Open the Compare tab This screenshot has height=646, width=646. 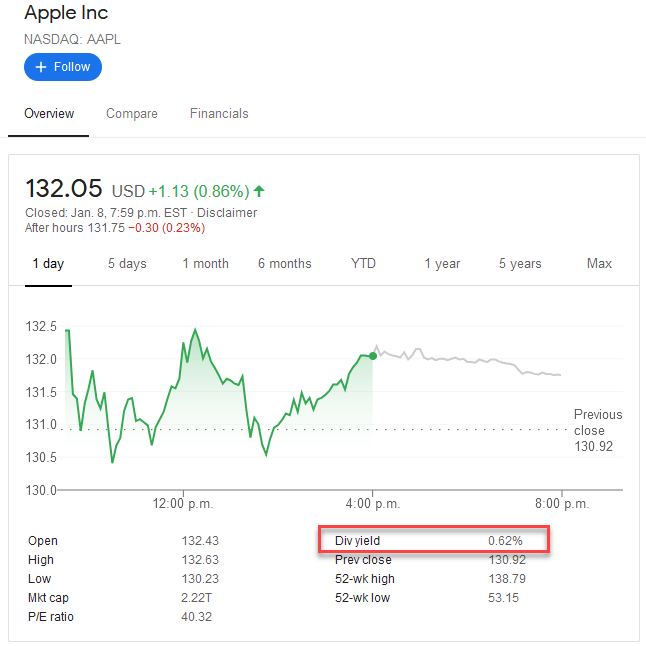pyautogui.click(x=132, y=114)
